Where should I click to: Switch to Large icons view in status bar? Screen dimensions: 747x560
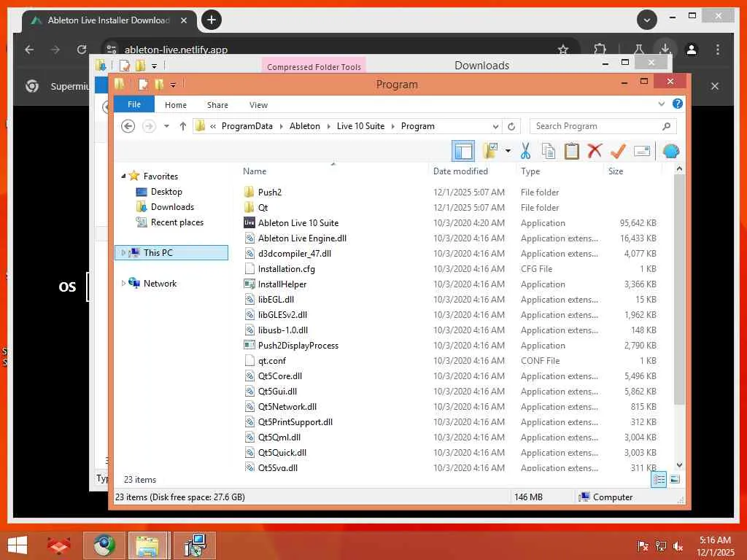click(675, 480)
